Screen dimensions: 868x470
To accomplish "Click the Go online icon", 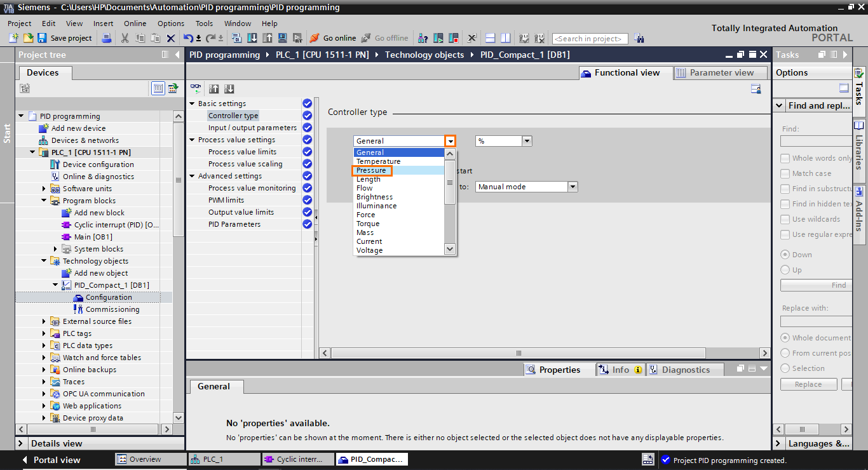I will tap(314, 38).
